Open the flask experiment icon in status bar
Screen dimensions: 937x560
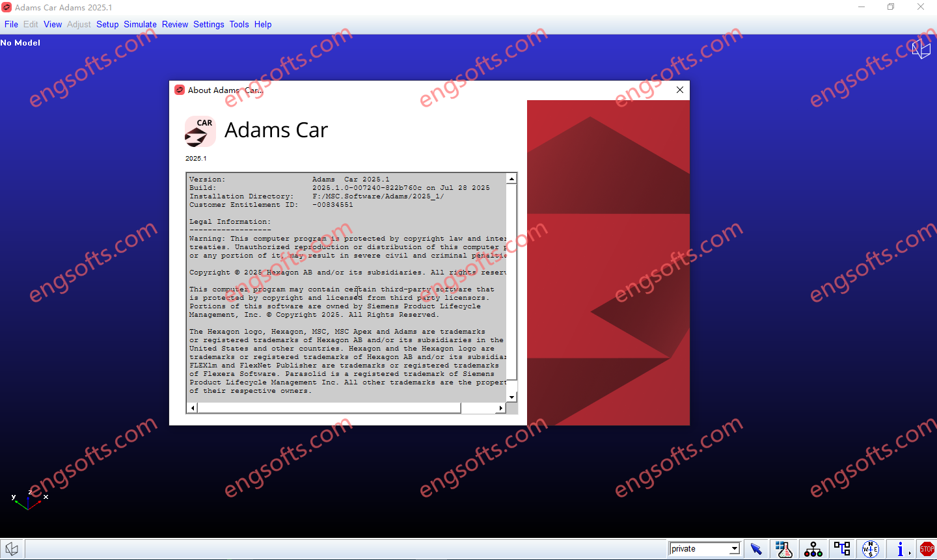pyautogui.click(x=784, y=549)
